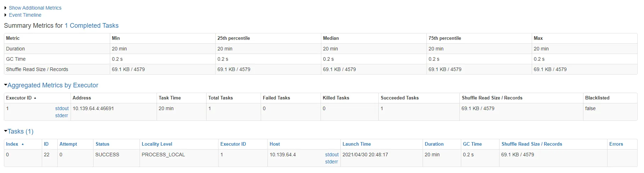Sort tasks by Locality Level
Screen dimensions: 644x173
[x=157, y=144]
